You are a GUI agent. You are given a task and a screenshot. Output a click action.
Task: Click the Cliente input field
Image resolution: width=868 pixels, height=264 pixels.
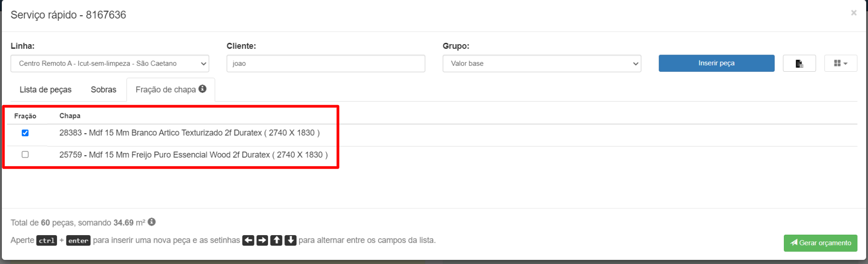point(325,64)
